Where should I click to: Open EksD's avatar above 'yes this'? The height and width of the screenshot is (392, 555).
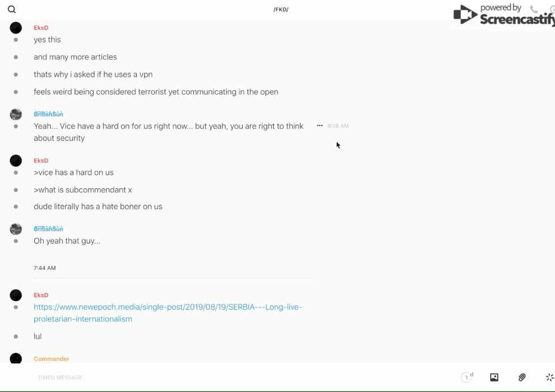[x=16, y=28]
